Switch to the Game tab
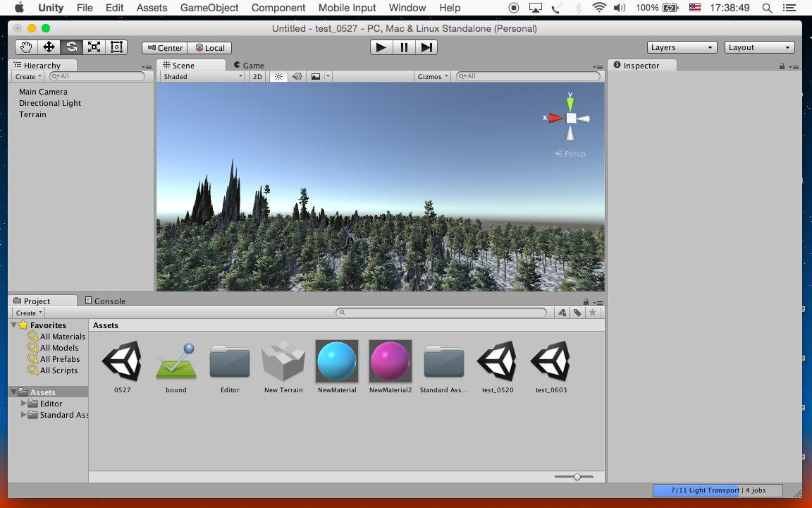The width and height of the screenshot is (812, 508). 250,65
